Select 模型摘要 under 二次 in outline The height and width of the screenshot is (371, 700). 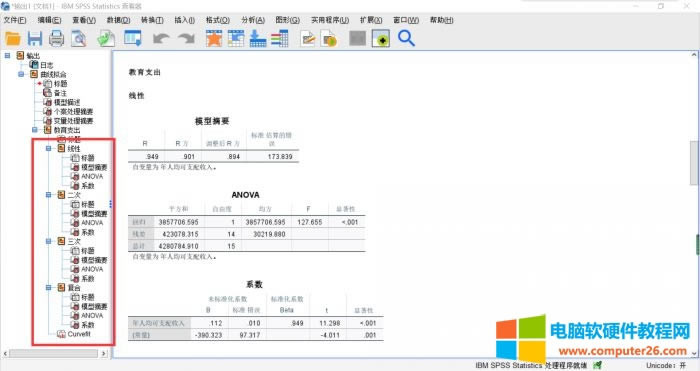click(94, 213)
